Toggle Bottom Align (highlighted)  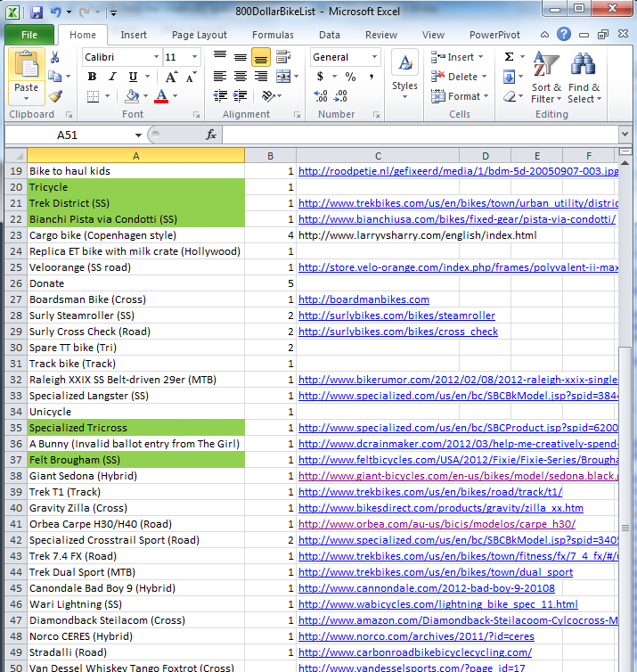point(261,57)
